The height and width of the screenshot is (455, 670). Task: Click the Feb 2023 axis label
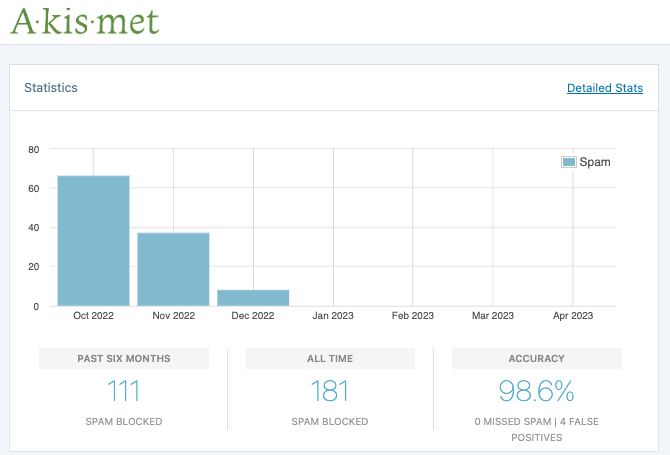coord(413,316)
